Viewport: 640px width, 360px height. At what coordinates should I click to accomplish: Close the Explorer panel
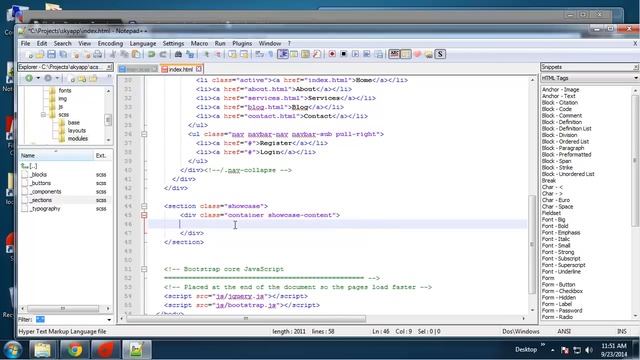coord(109,67)
